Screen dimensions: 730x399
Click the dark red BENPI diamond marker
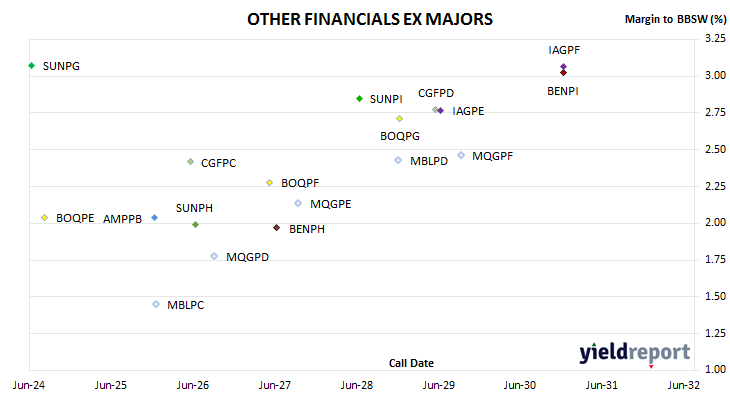563,73
